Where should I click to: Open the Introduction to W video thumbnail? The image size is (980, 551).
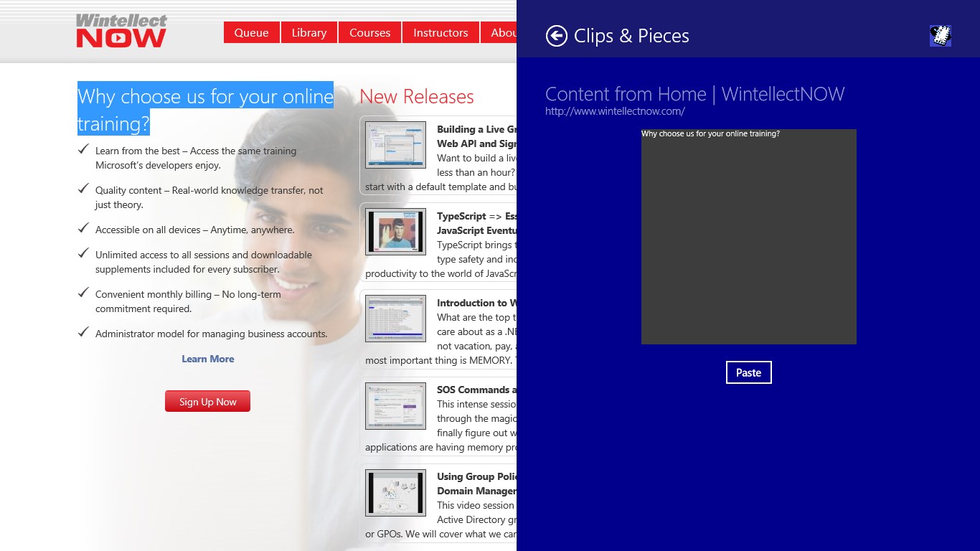pos(395,318)
